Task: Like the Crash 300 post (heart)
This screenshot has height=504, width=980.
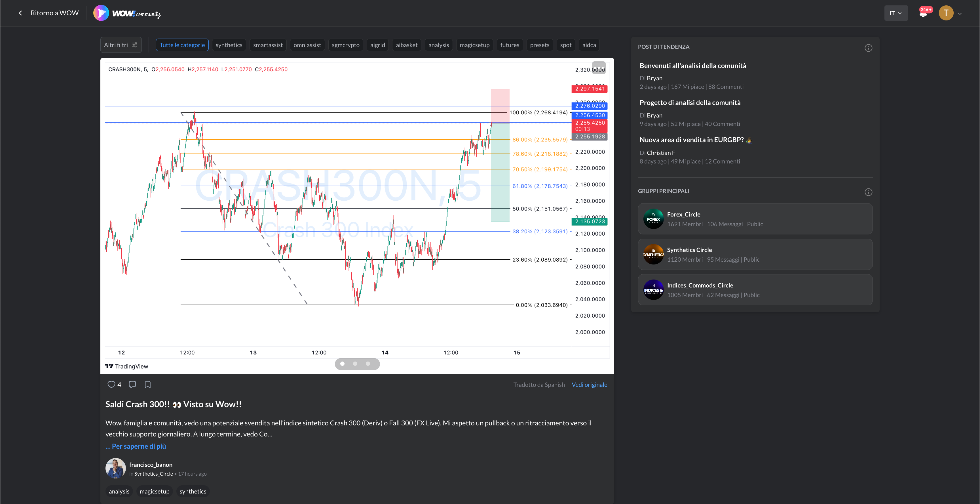Action: point(111,385)
